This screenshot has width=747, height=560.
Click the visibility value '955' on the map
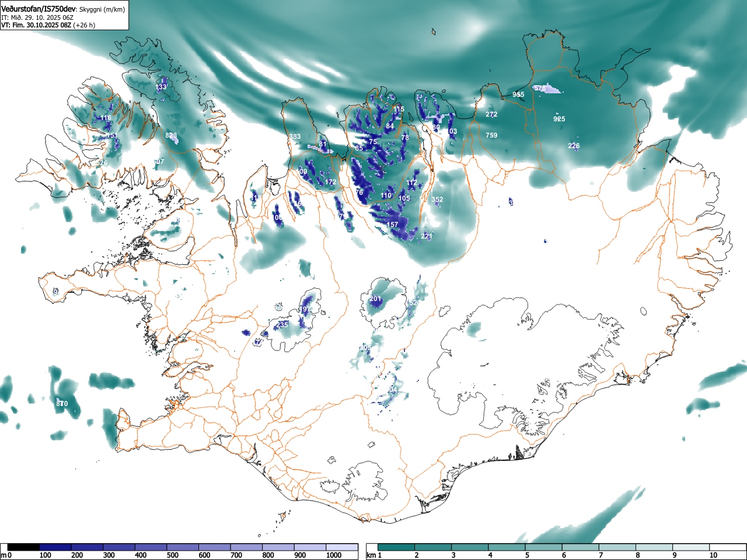(518, 94)
